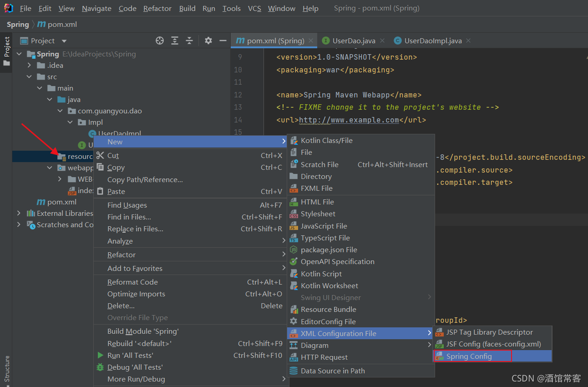This screenshot has height=387, width=588.
Task: Click Spring breadcrumb in navigation bar
Action: pos(18,24)
